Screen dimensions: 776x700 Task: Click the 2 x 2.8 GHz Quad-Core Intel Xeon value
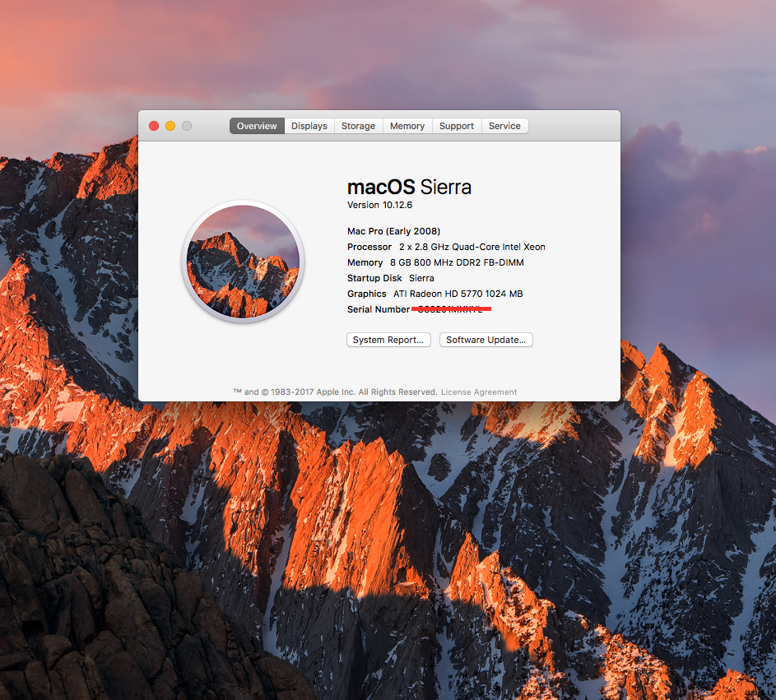[472, 247]
